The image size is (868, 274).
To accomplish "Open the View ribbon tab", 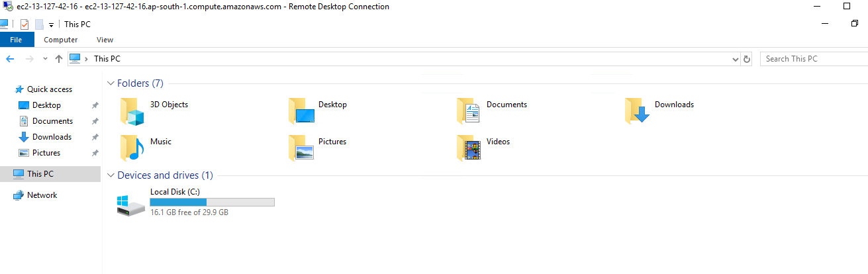I will coord(105,40).
